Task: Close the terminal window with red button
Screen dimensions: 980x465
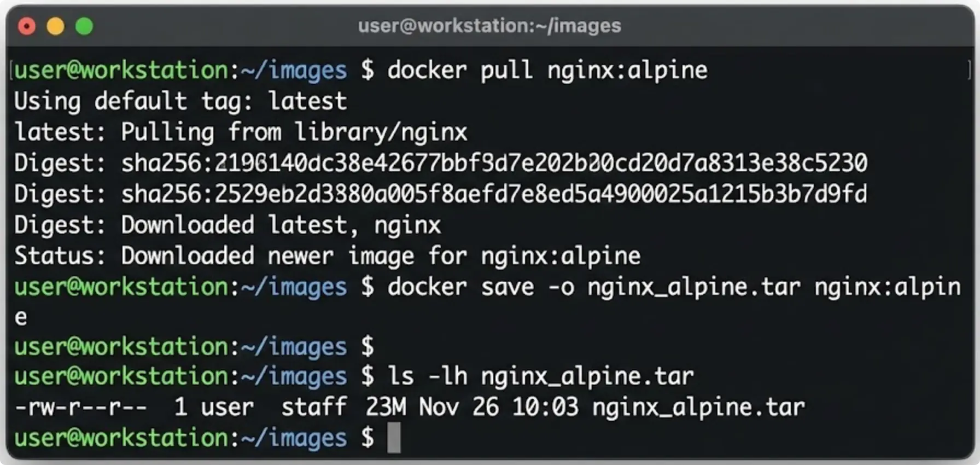Action: coord(27,26)
